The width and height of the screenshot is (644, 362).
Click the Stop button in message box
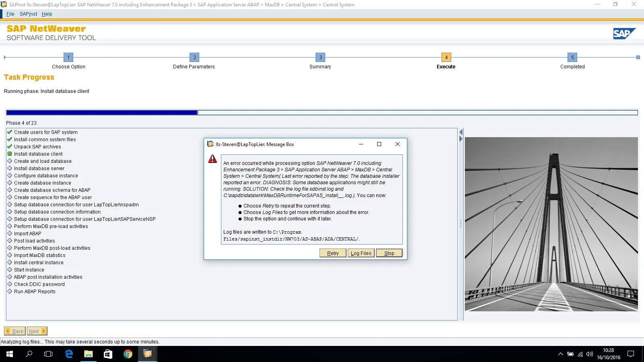(x=389, y=253)
